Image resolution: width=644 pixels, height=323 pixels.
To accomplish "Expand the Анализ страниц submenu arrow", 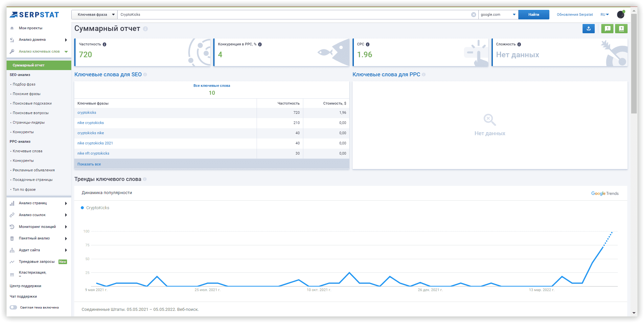I will click(x=66, y=203).
